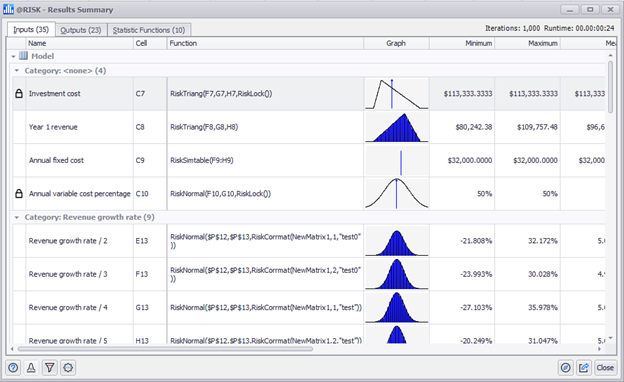
Task: Select the Annual fixed cost row
Action: point(309,160)
